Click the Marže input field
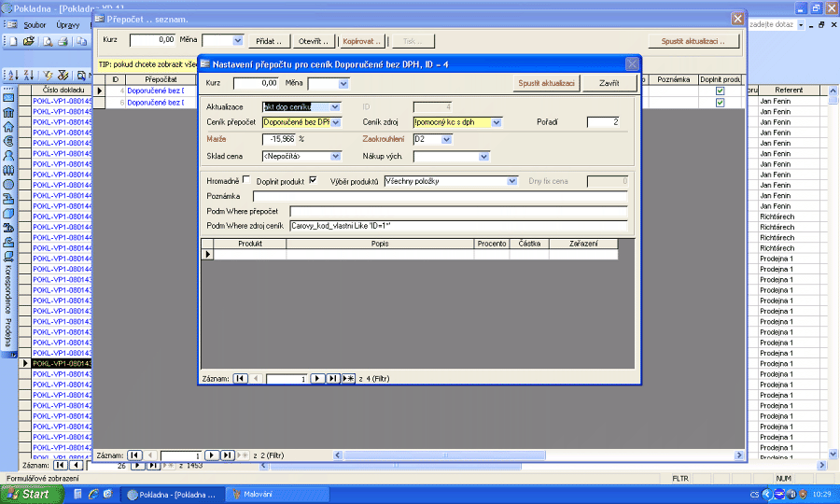The image size is (840, 504). coord(278,139)
